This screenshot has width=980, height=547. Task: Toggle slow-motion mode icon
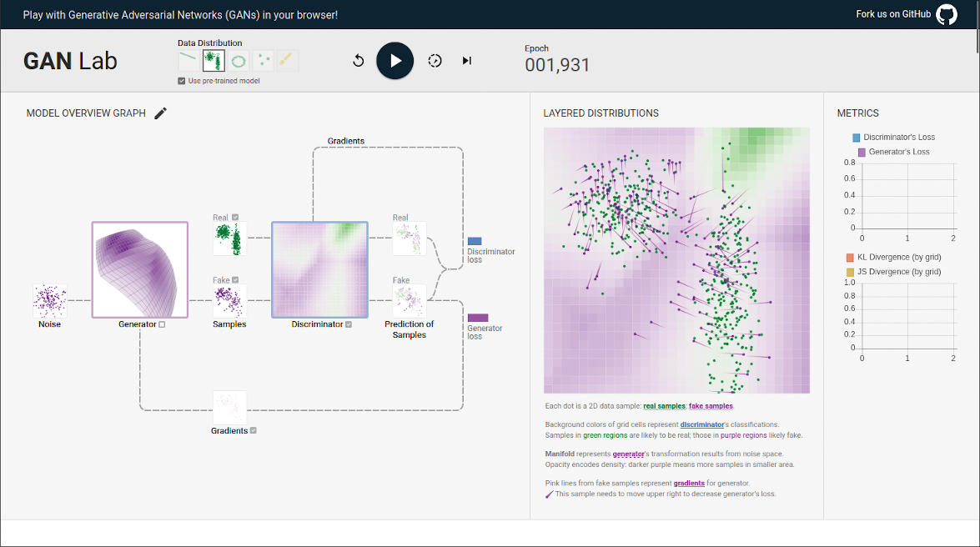coord(435,61)
